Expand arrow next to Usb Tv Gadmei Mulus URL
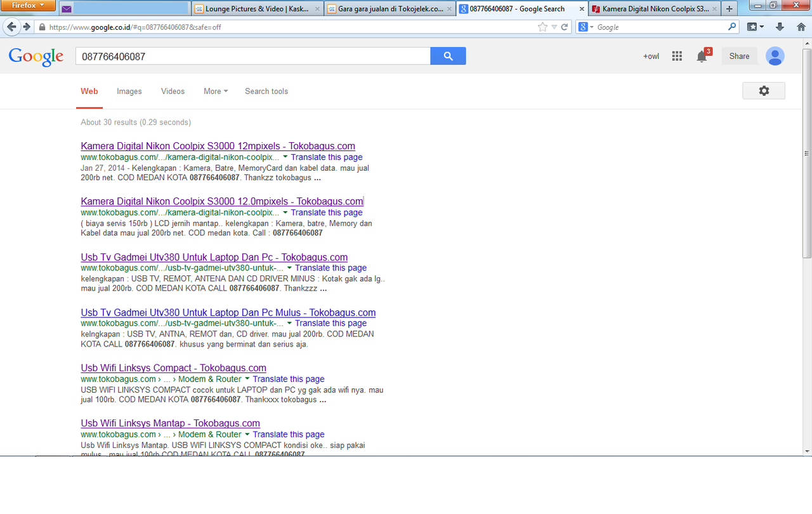The height and width of the screenshot is (514, 812). click(x=289, y=323)
